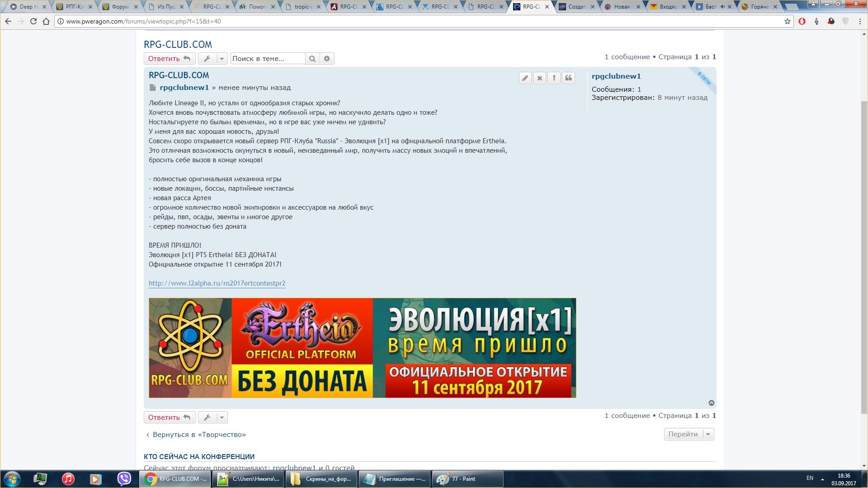Click the report post exclamation icon
868x488 pixels.
tap(554, 78)
